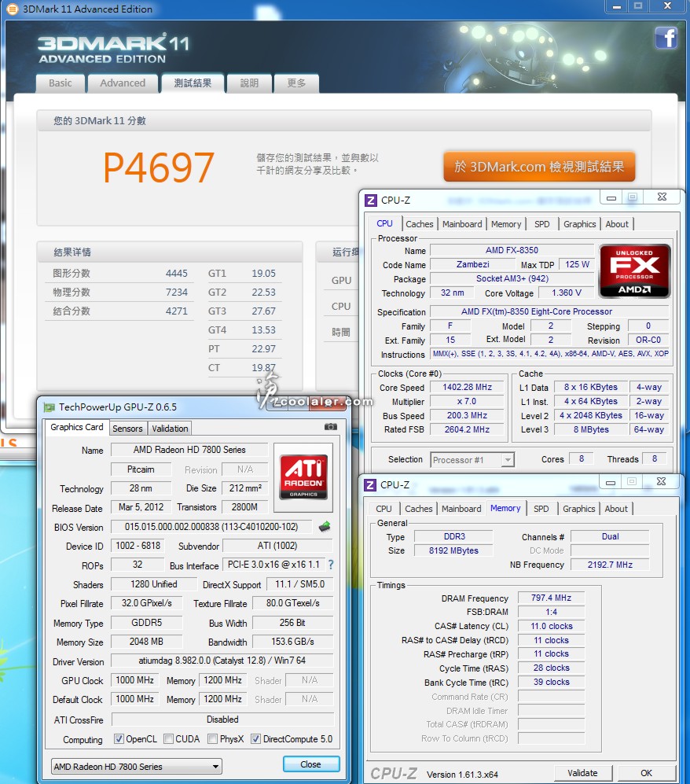Open the Processor #1 selection dropdown
The height and width of the screenshot is (784, 690).
472,459
